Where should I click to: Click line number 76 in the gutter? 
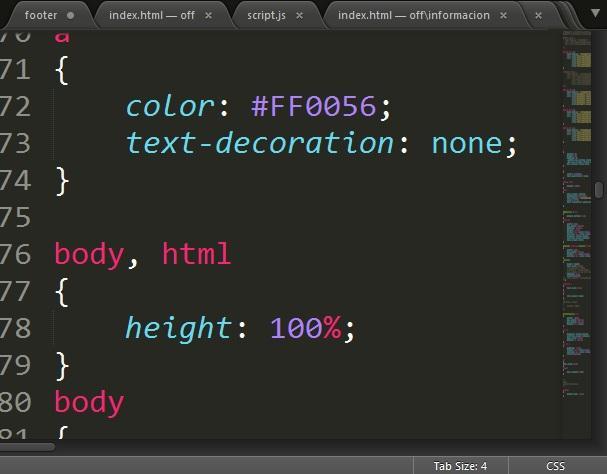tap(16, 254)
